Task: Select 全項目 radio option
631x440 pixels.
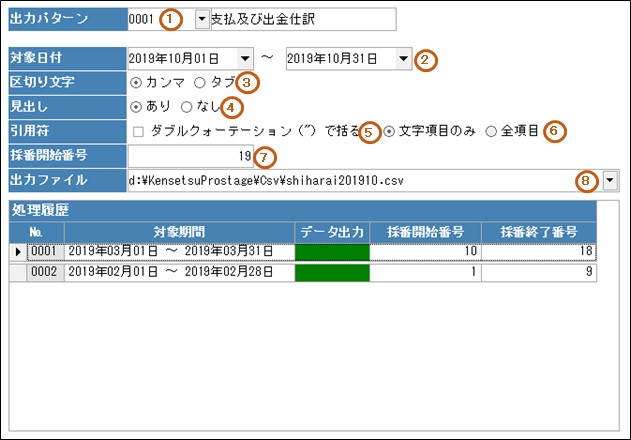Action: click(490, 131)
